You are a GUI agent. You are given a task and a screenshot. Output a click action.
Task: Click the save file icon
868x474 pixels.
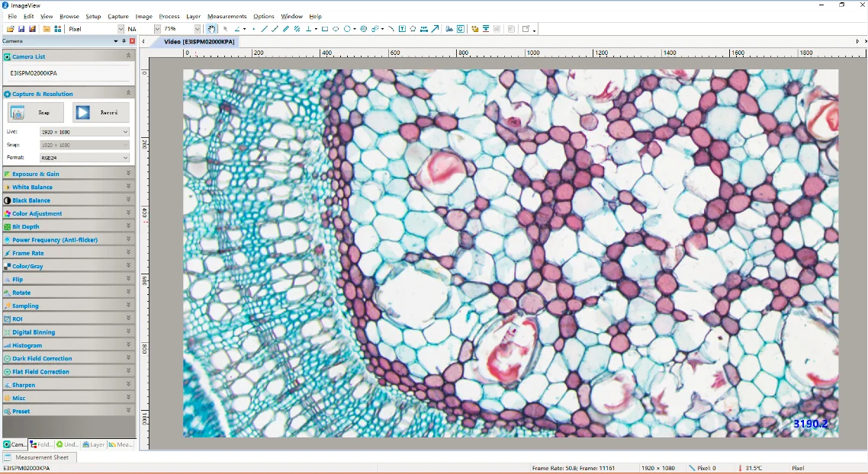pyautogui.click(x=21, y=29)
